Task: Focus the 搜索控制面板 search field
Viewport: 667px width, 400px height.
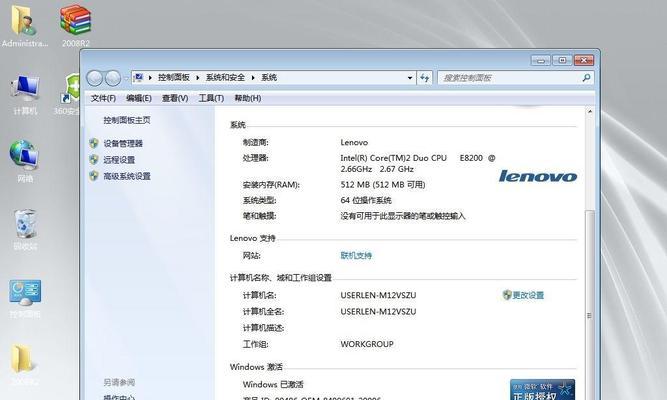Action: [x=510, y=78]
